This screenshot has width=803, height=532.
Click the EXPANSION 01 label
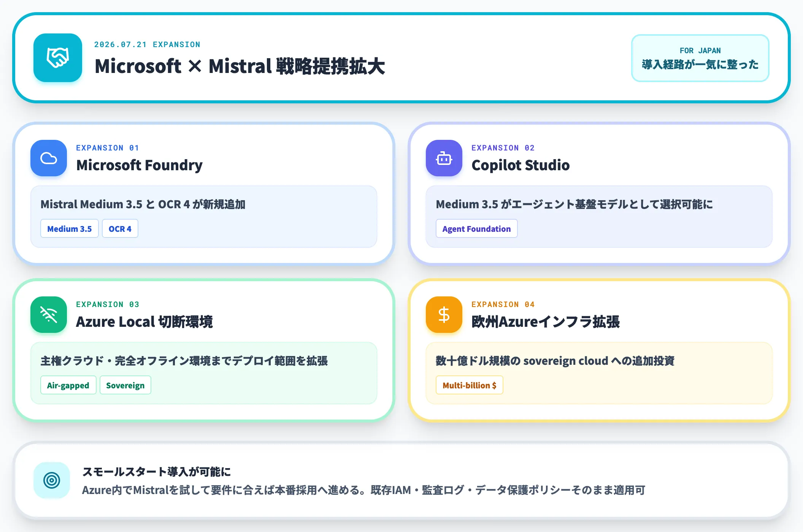pyautogui.click(x=108, y=148)
